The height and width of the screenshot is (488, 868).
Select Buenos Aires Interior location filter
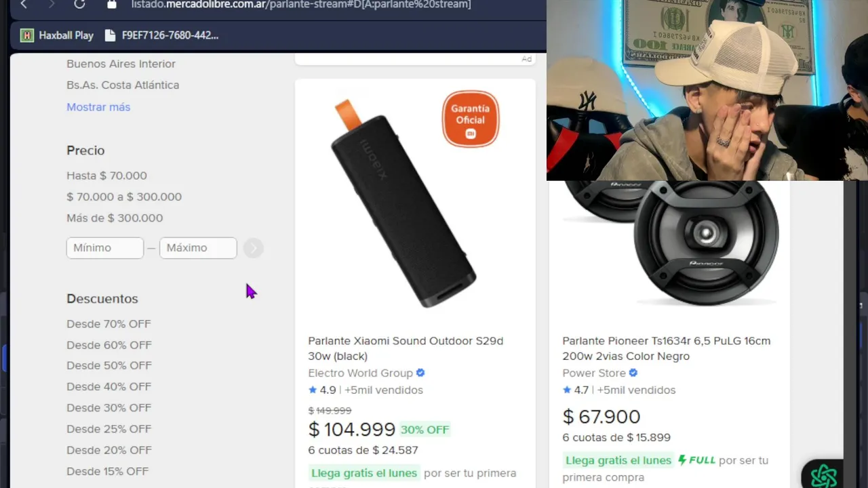[x=121, y=64]
